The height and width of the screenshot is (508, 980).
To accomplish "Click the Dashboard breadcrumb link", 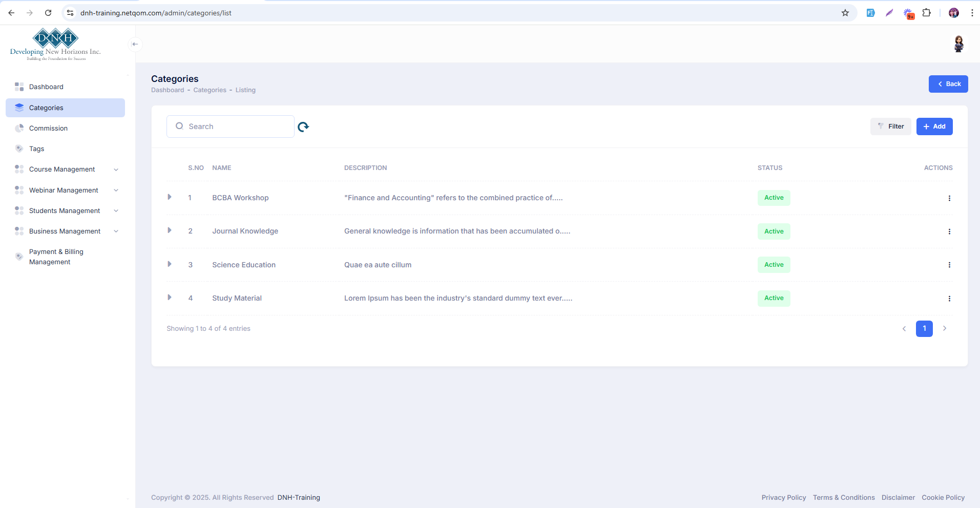I will [168, 90].
